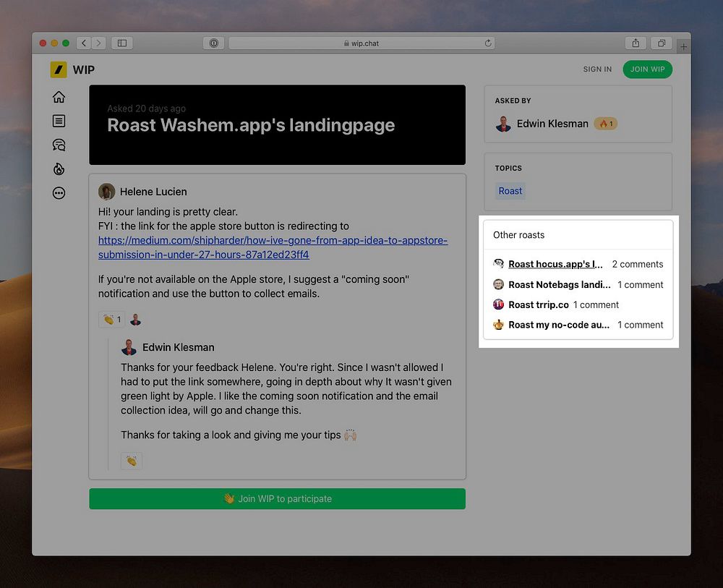Add a new tab with plus button
This screenshot has width=723, height=588.
683,46
